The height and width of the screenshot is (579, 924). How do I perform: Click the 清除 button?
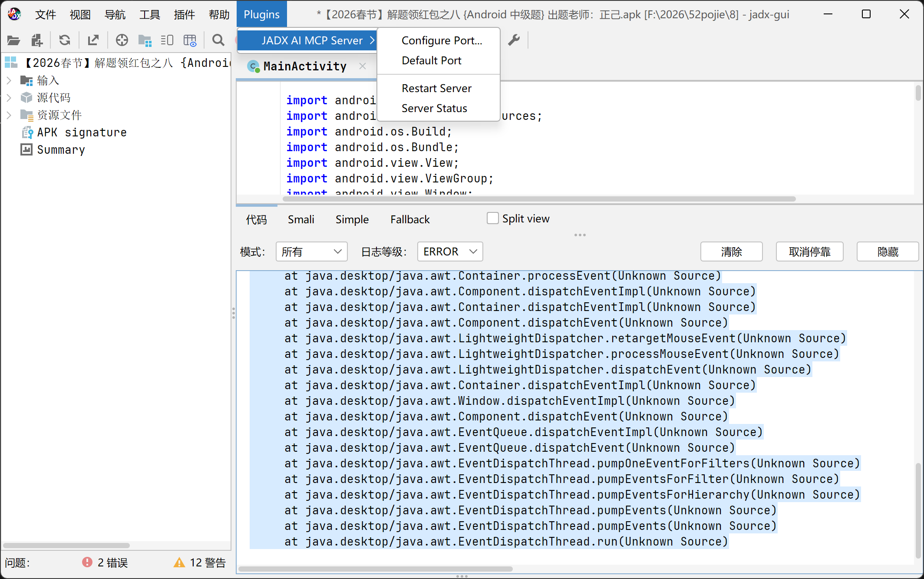click(731, 251)
